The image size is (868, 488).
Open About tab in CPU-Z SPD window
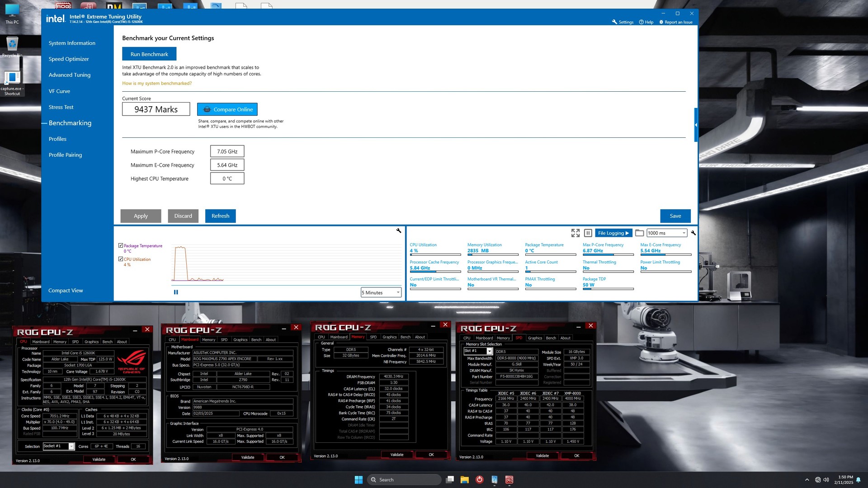click(565, 338)
